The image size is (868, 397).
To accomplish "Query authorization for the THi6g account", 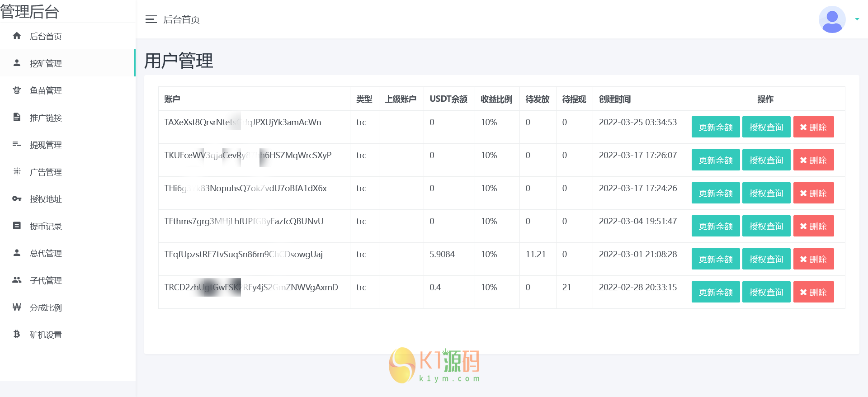I will click(x=766, y=193).
